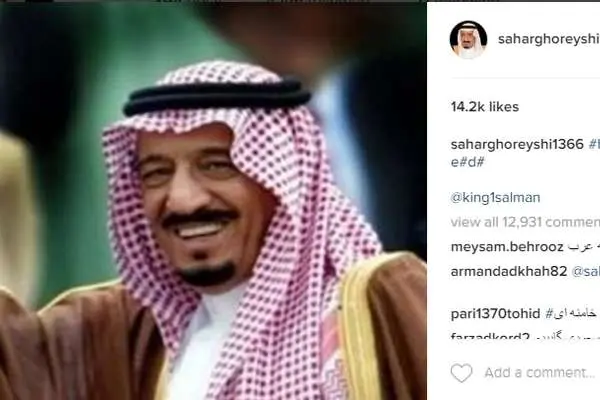Open commenter farzadkord2's profile

(x=490, y=336)
